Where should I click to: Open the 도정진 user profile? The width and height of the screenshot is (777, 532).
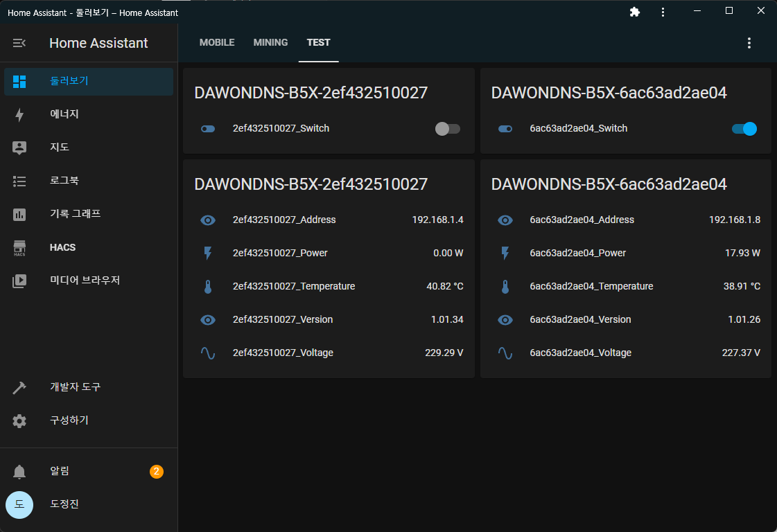point(89,505)
